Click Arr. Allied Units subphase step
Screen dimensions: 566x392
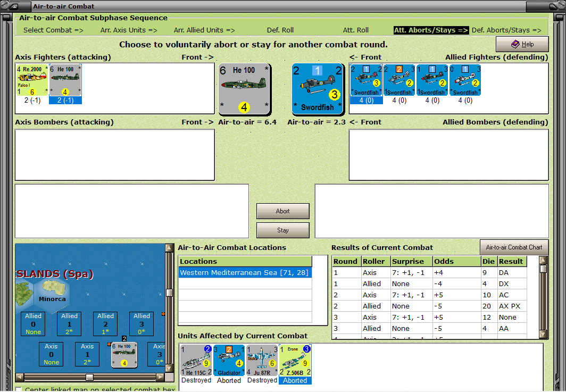click(x=204, y=30)
